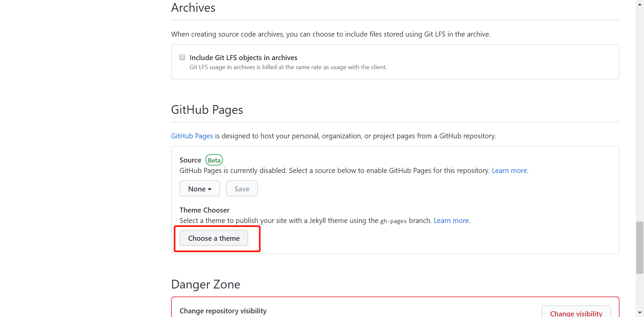Click the GitHub Pages section heading

pyautogui.click(x=207, y=110)
